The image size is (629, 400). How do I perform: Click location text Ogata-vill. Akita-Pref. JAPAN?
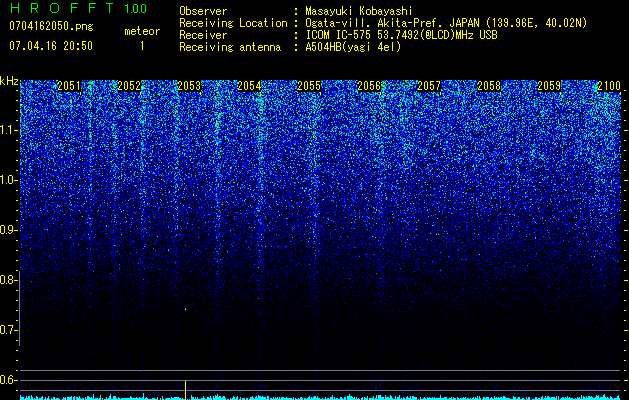point(394,23)
